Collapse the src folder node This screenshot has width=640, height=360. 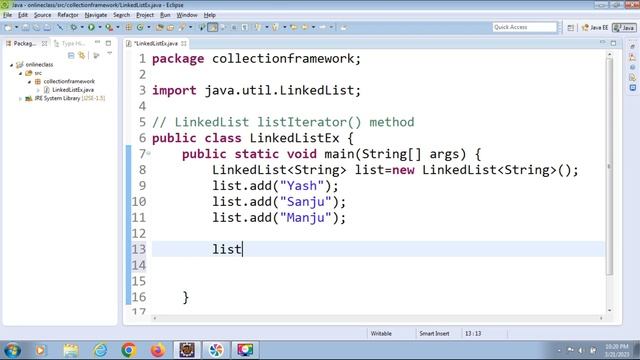point(20,73)
